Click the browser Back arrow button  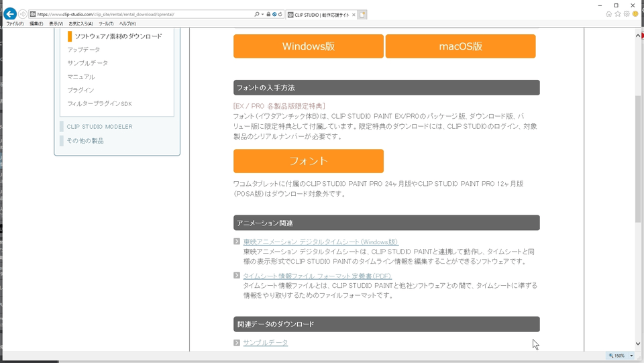pyautogui.click(x=10, y=14)
